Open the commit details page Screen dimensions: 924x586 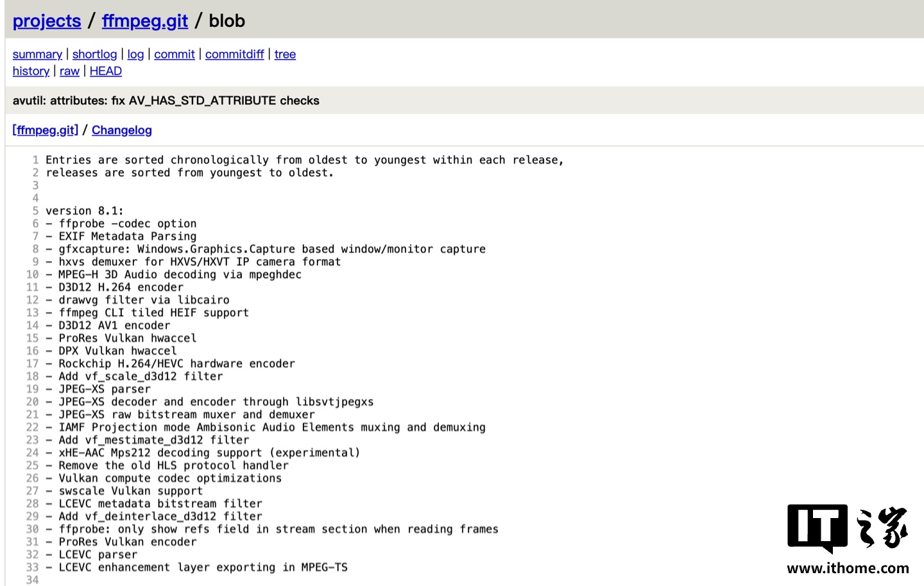click(x=174, y=54)
